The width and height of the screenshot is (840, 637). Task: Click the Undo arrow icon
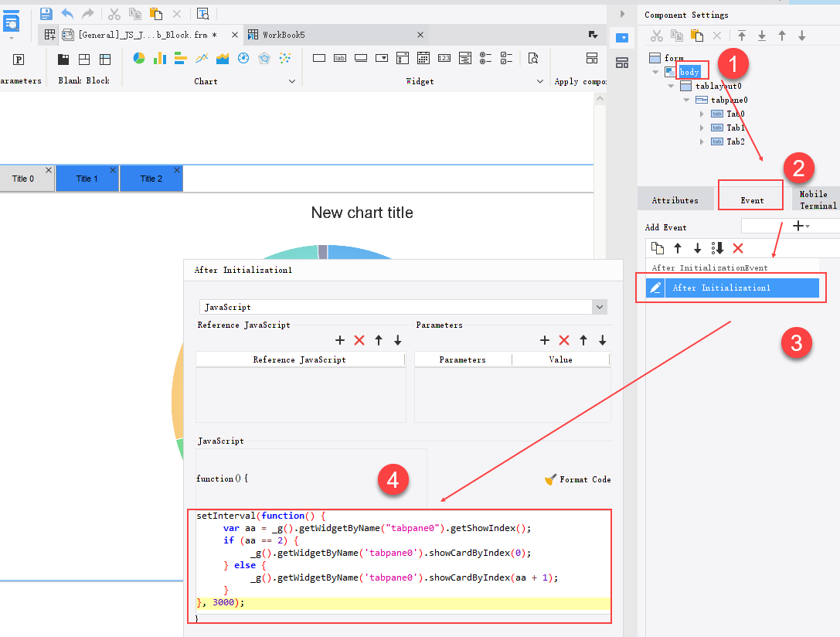click(x=67, y=13)
